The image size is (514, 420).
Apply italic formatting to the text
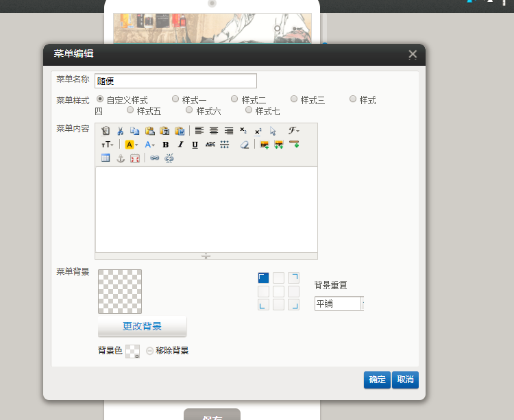click(180, 145)
